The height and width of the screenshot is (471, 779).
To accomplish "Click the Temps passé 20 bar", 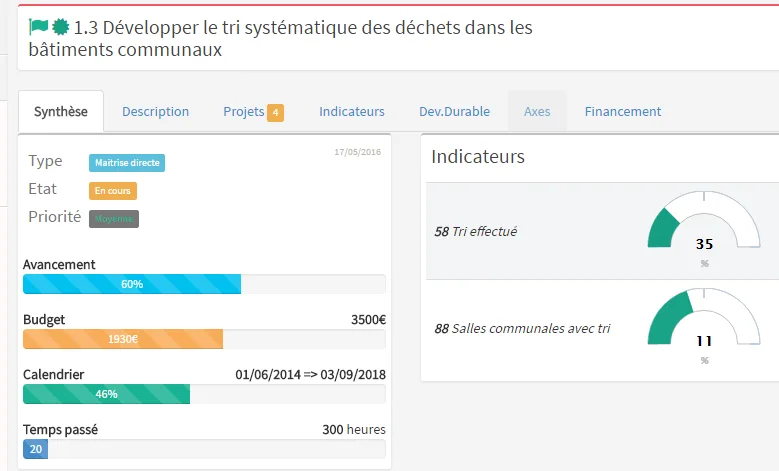I will pos(204,449).
